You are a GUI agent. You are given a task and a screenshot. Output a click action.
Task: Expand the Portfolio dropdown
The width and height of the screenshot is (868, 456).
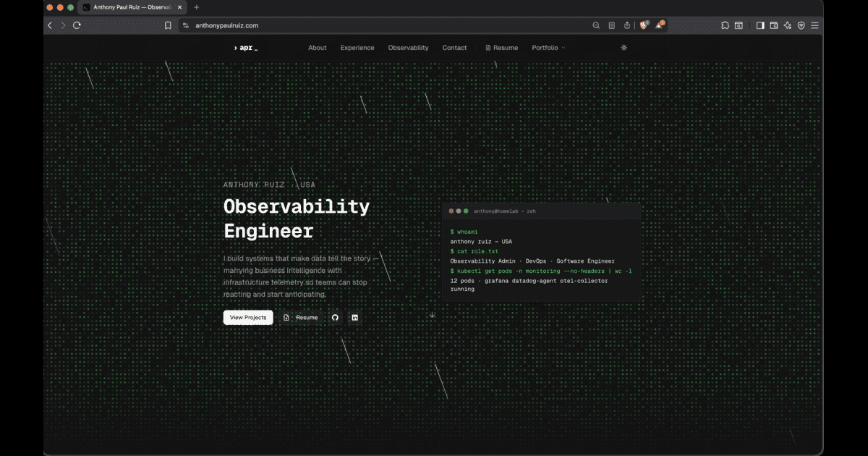pyautogui.click(x=547, y=47)
